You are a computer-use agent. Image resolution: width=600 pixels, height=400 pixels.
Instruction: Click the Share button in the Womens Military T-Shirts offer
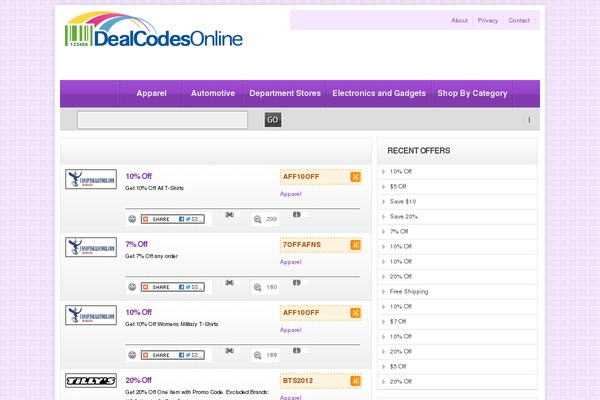[173, 355]
